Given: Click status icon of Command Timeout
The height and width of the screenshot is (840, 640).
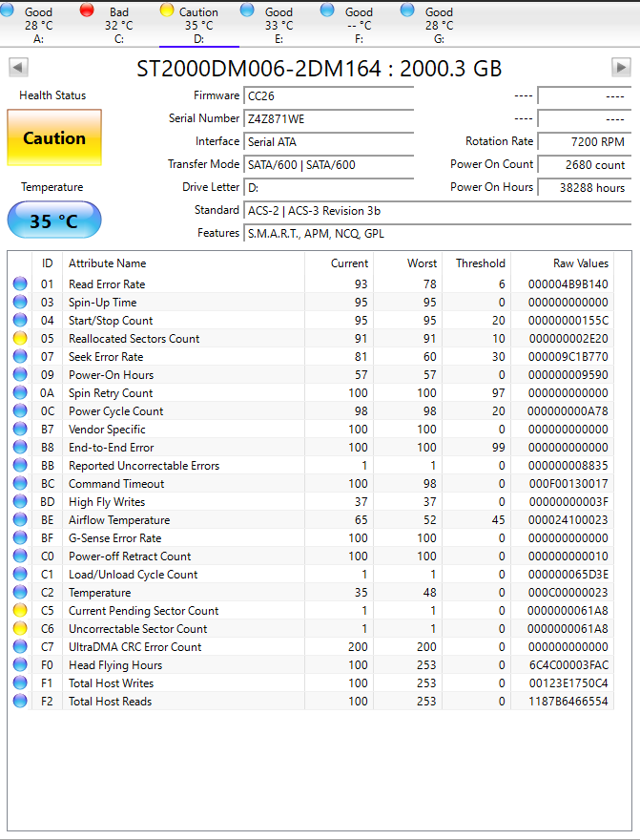Looking at the screenshot, I should (20, 484).
